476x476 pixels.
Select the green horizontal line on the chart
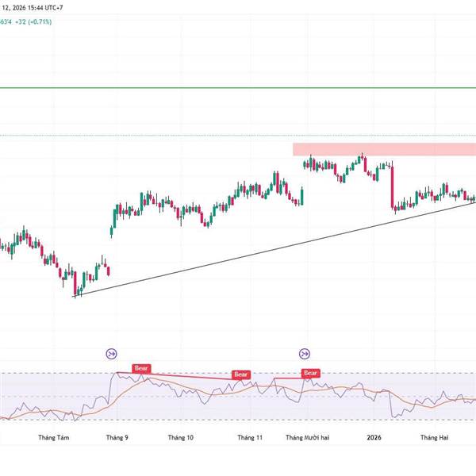[x=238, y=88]
